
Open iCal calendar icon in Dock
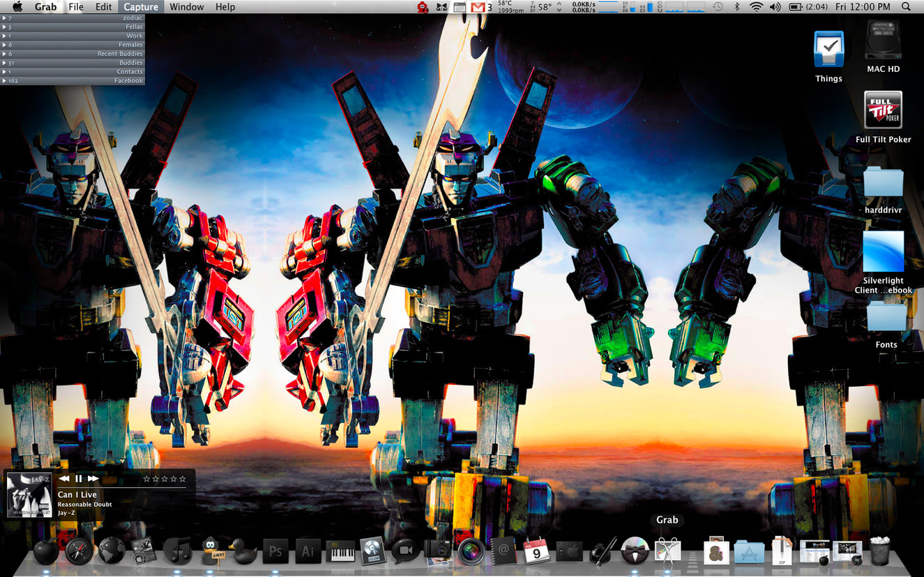(x=536, y=551)
